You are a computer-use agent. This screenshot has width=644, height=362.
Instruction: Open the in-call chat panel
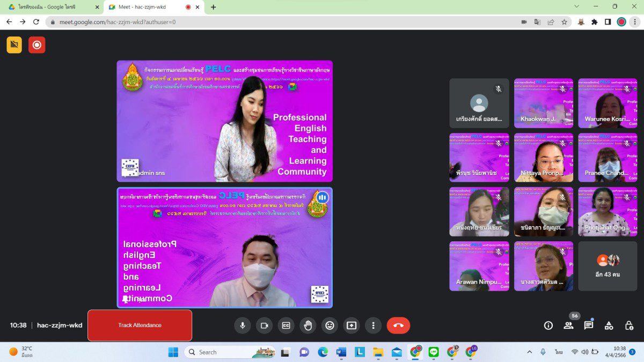[x=589, y=325]
